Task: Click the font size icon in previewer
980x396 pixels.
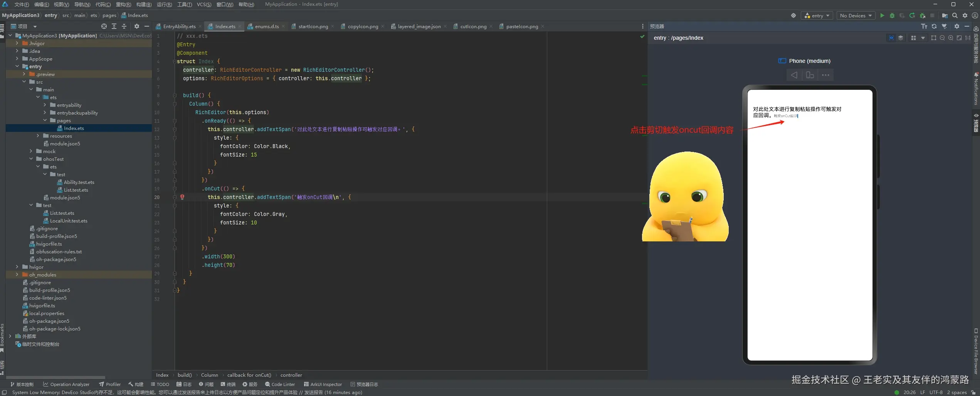Action: 924,26
